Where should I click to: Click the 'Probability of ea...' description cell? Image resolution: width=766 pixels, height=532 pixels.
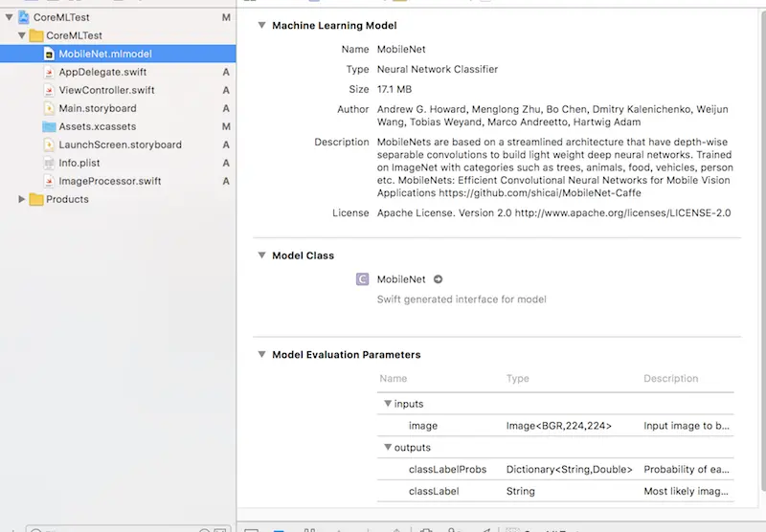click(x=687, y=469)
